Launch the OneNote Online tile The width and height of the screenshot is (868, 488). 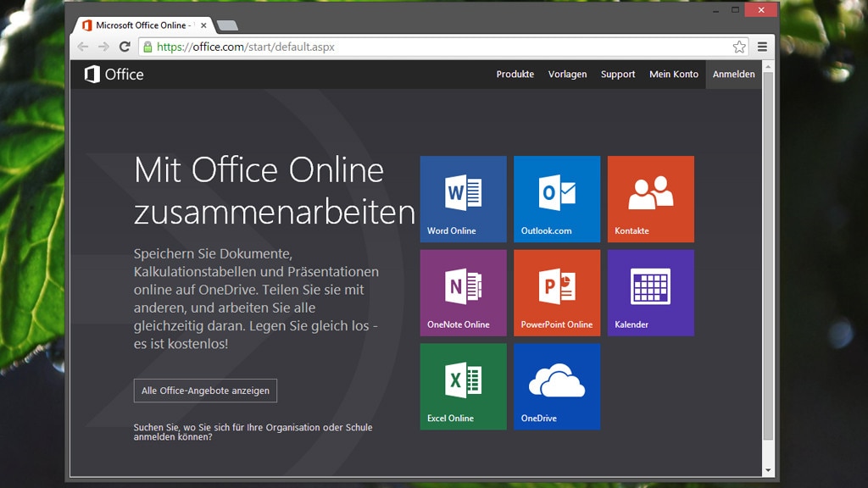[463, 292]
